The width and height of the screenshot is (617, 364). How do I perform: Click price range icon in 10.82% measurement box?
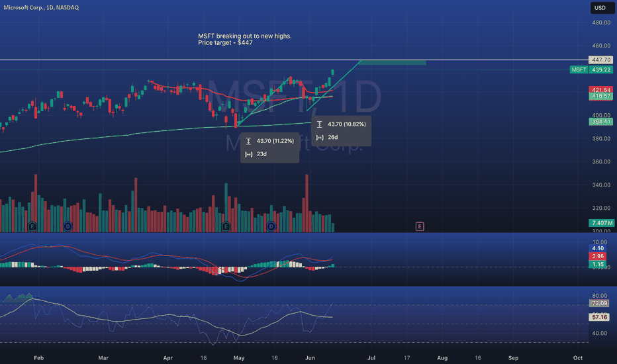coord(320,124)
